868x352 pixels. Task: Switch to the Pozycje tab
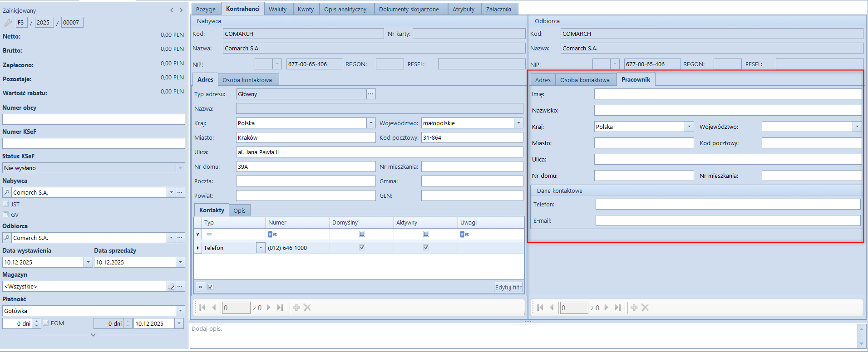coord(206,9)
